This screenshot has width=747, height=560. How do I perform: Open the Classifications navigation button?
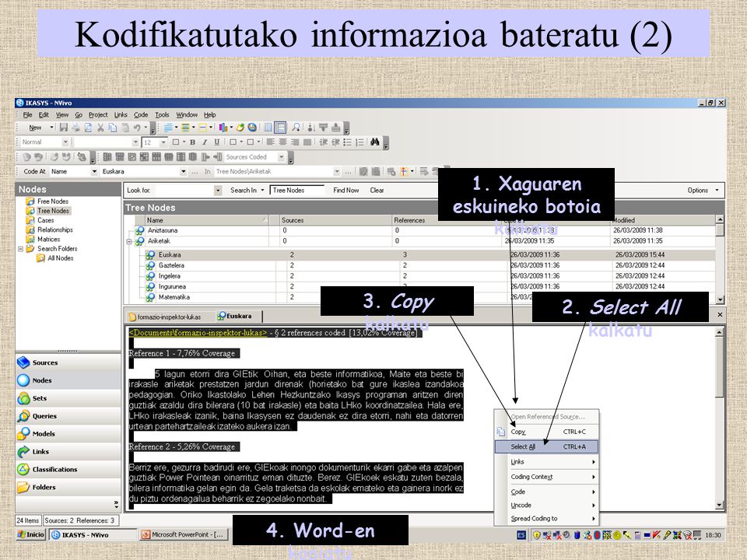[x=68, y=469]
